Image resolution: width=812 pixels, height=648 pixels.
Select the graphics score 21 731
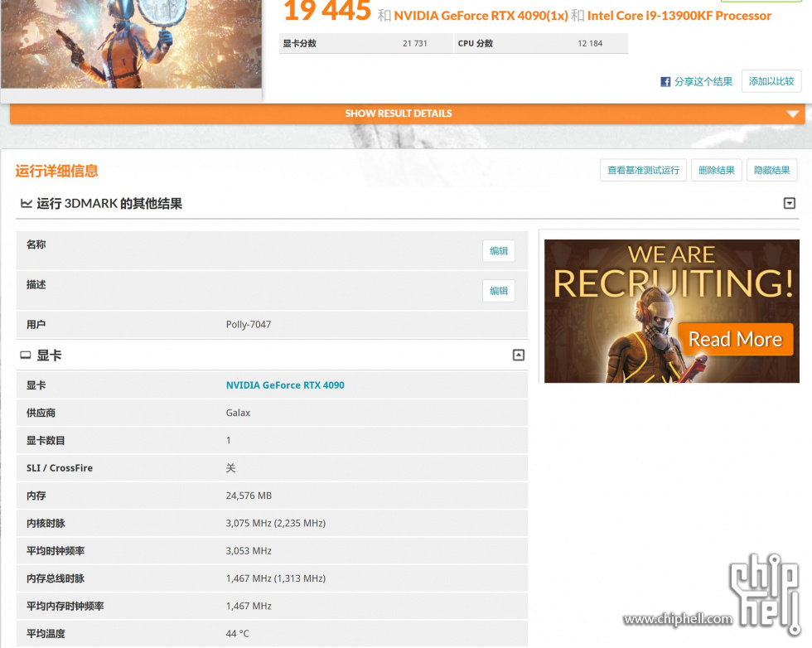pos(415,44)
